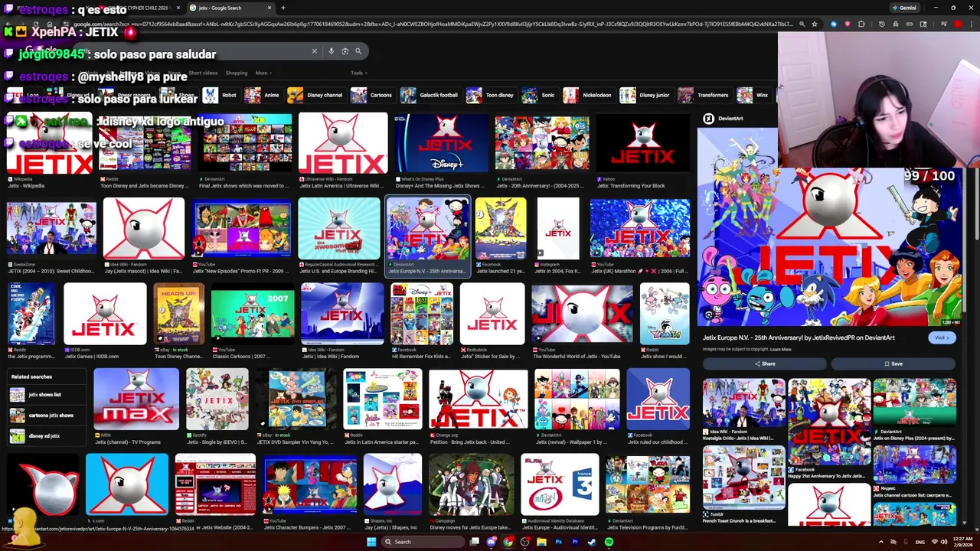Open related image 'Jetix on Disney Plus' DeviantArt
The height and width of the screenshot is (551, 980).
pos(914,404)
